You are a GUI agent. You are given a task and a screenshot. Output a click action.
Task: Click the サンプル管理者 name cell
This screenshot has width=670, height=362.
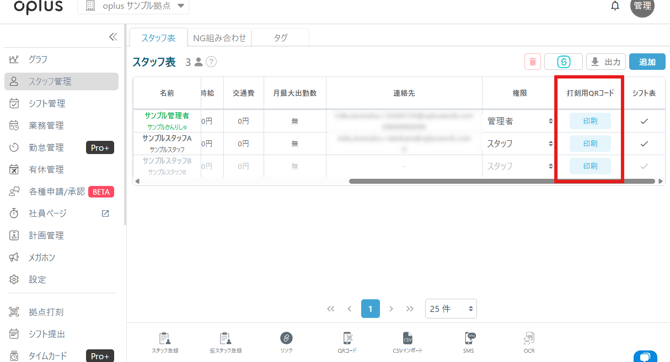click(167, 121)
